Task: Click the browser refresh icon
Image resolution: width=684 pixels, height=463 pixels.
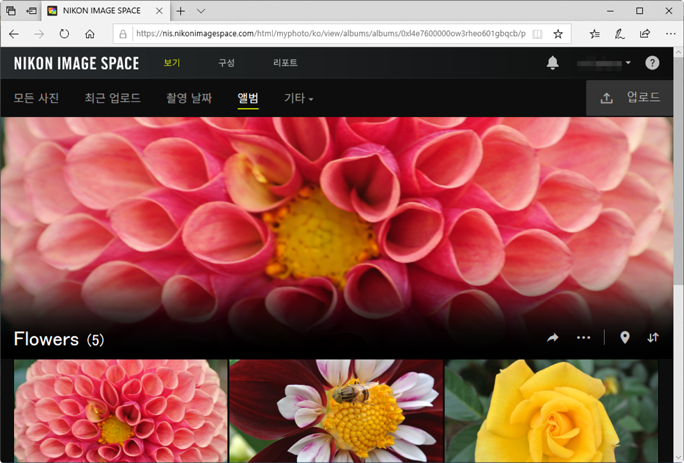Action: pos(64,34)
